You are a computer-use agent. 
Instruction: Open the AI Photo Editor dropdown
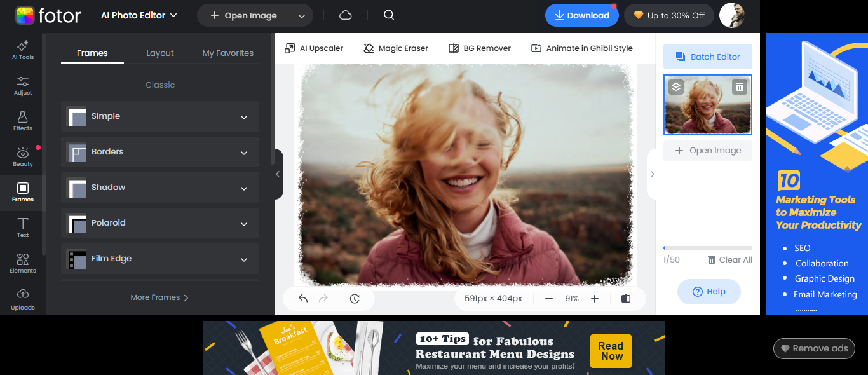pyautogui.click(x=139, y=15)
